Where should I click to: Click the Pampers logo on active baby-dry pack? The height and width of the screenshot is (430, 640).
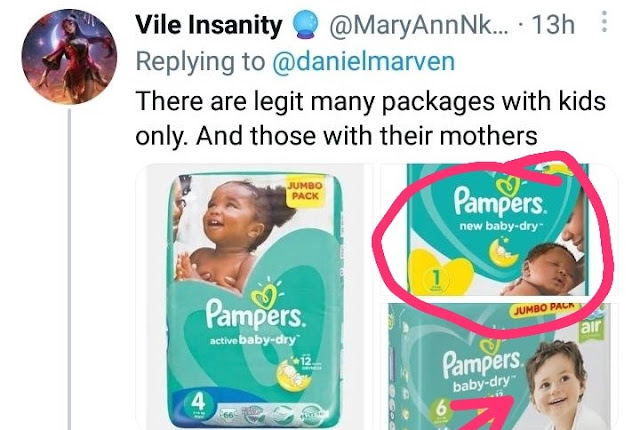coord(255,313)
